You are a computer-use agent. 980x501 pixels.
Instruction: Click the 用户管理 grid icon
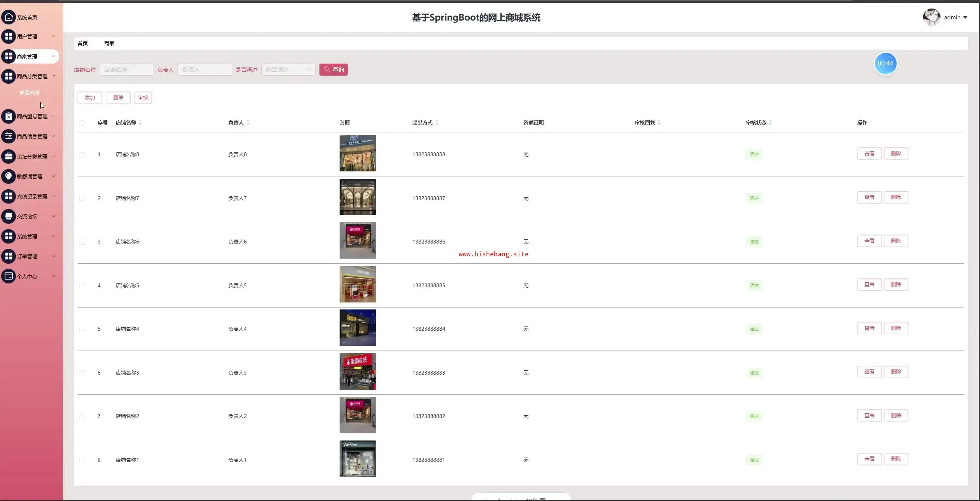[x=9, y=36]
